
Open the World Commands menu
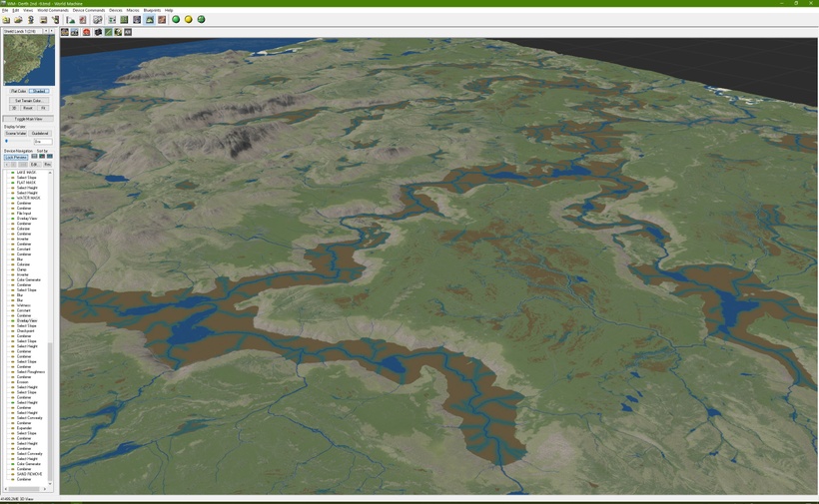(x=53, y=10)
